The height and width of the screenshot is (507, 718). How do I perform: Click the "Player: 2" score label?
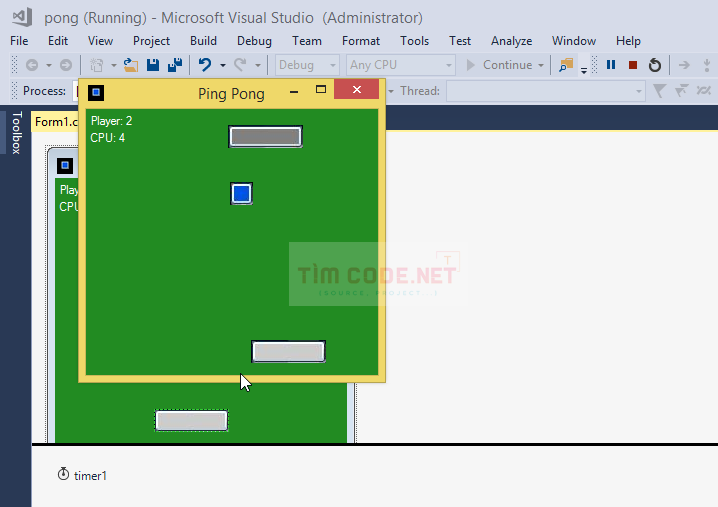tap(111, 121)
